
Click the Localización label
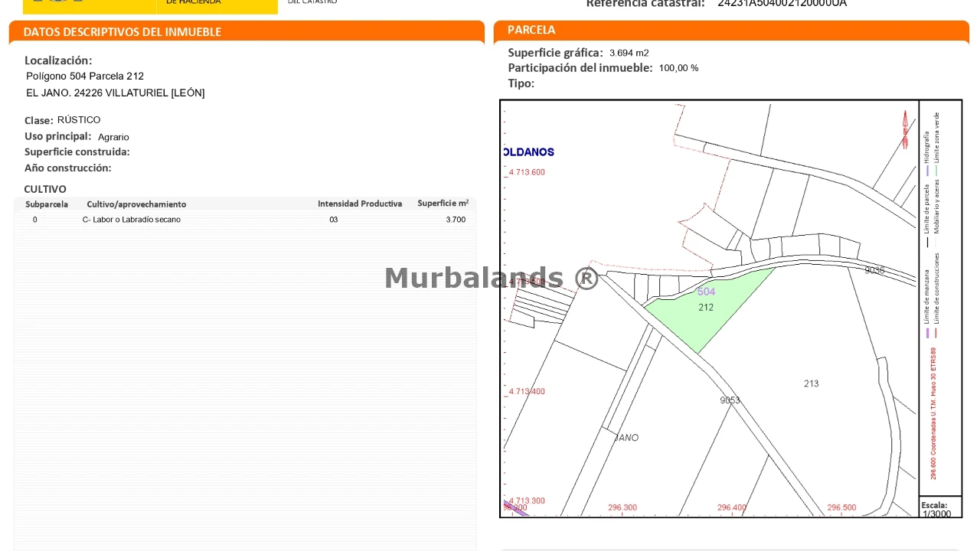coord(58,60)
